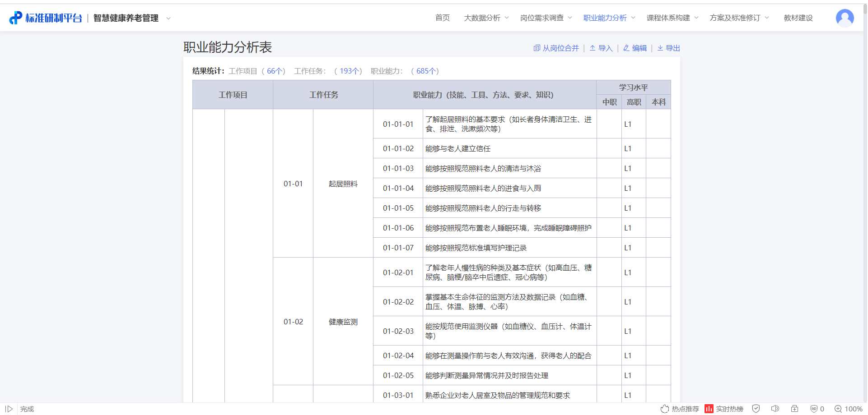Click code cell 01-02-03
Screen dimensions: 868x415
click(x=398, y=331)
